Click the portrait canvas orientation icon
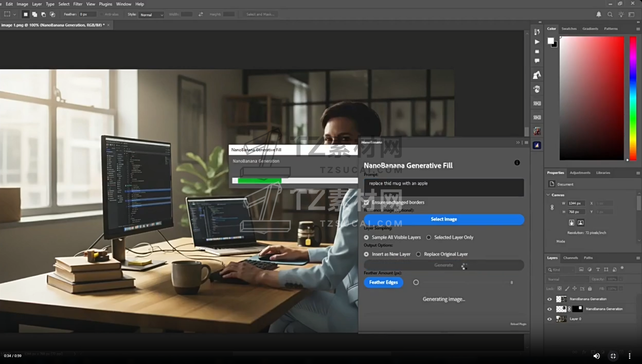 (x=571, y=223)
